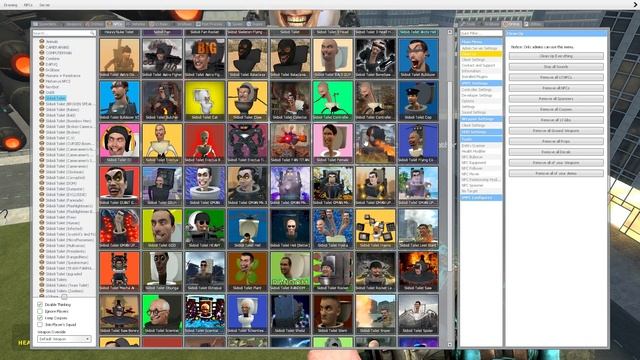The height and width of the screenshot is (360, 640).
Task: Enable the Ignore Players checkbox
Action: click(40, 311)
